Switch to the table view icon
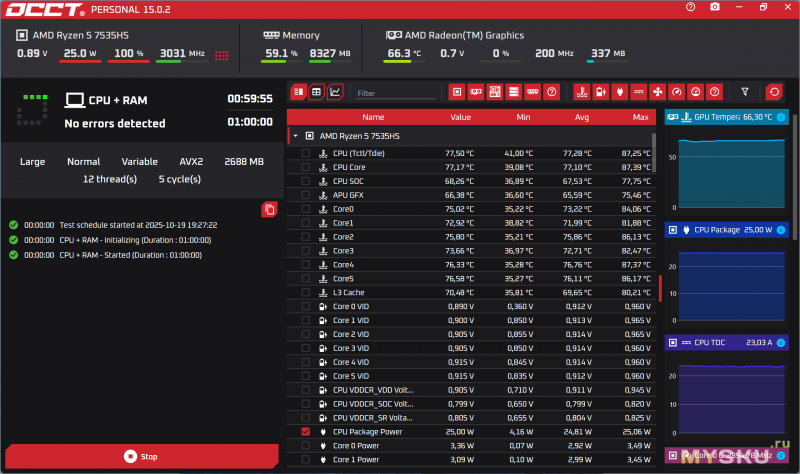Image resolution: width=800 pixels, height=474 pixels. 316,92
